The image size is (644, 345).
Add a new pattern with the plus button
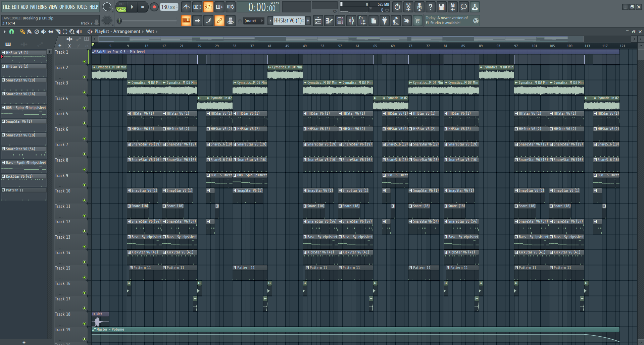click(x=308, y=21)
